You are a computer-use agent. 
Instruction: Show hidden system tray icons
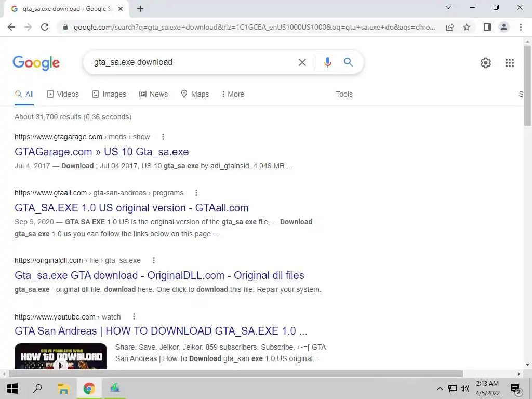pos(440,389)
